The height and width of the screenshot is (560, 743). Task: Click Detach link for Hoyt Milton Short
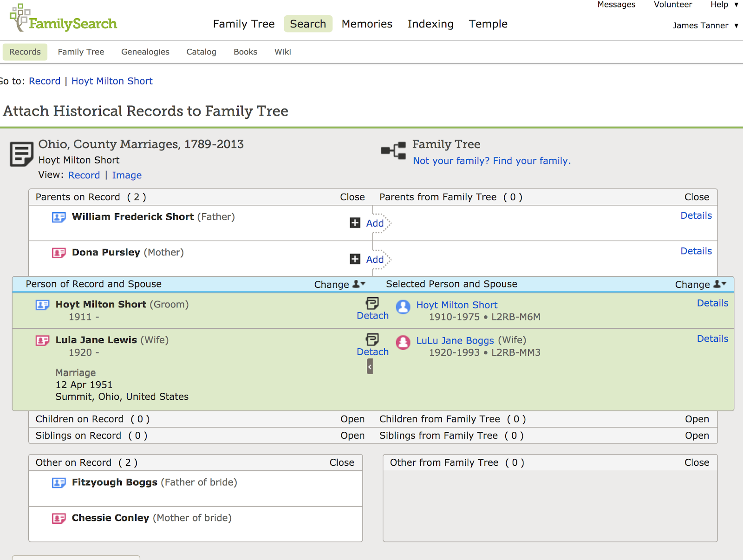click(x=372, y=316)
